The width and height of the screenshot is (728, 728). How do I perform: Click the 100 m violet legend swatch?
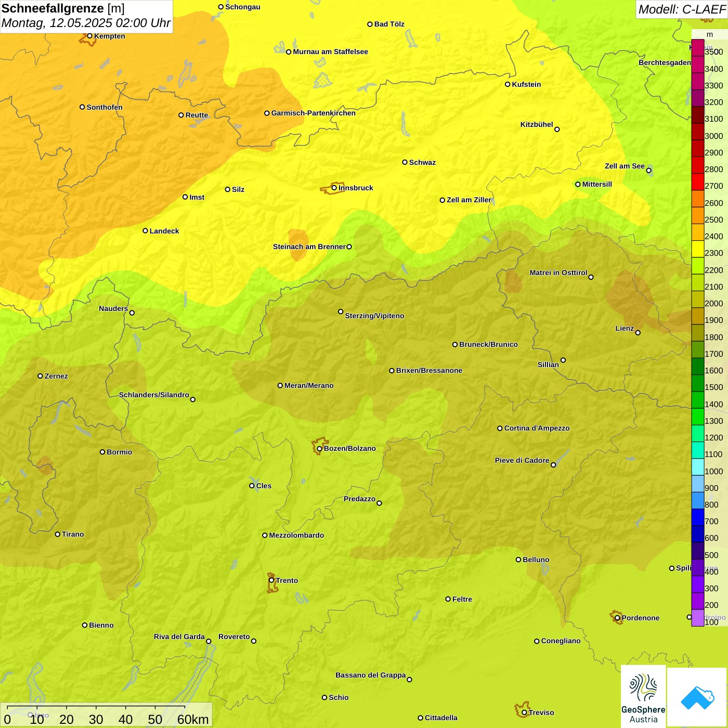point(698,618)
